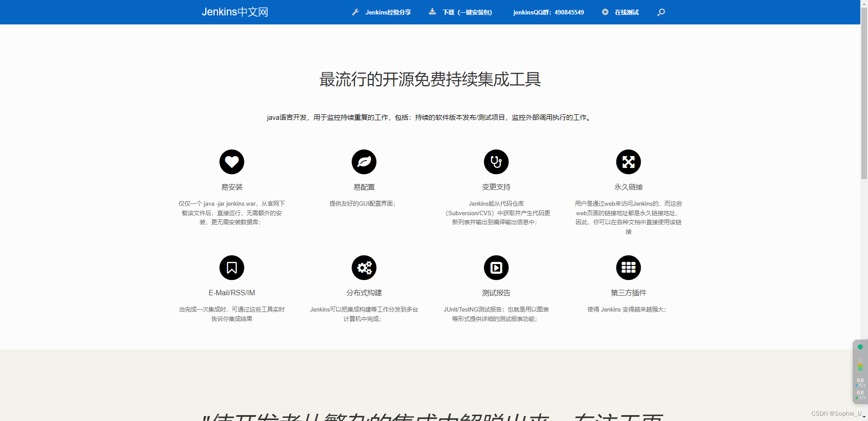This screenshot has width=868, height=421.
Task: Open the Jenkins经验分享 menu item
Action: [388, 12]
